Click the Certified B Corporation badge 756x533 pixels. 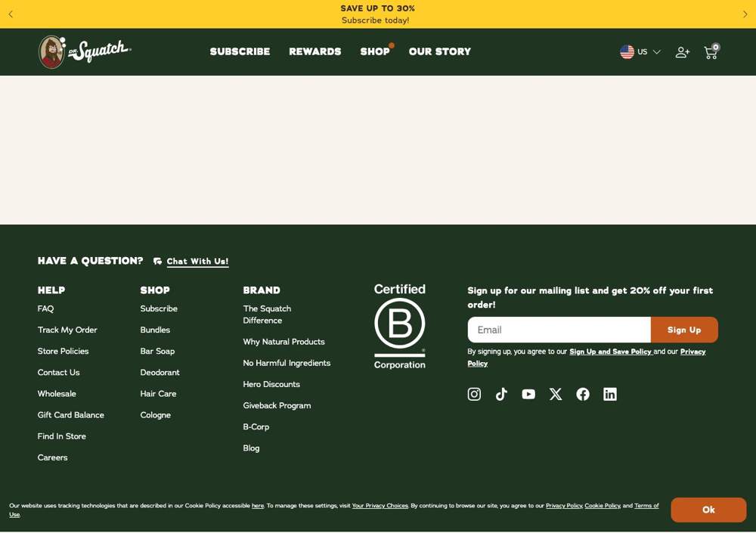[x=400, y=327]
